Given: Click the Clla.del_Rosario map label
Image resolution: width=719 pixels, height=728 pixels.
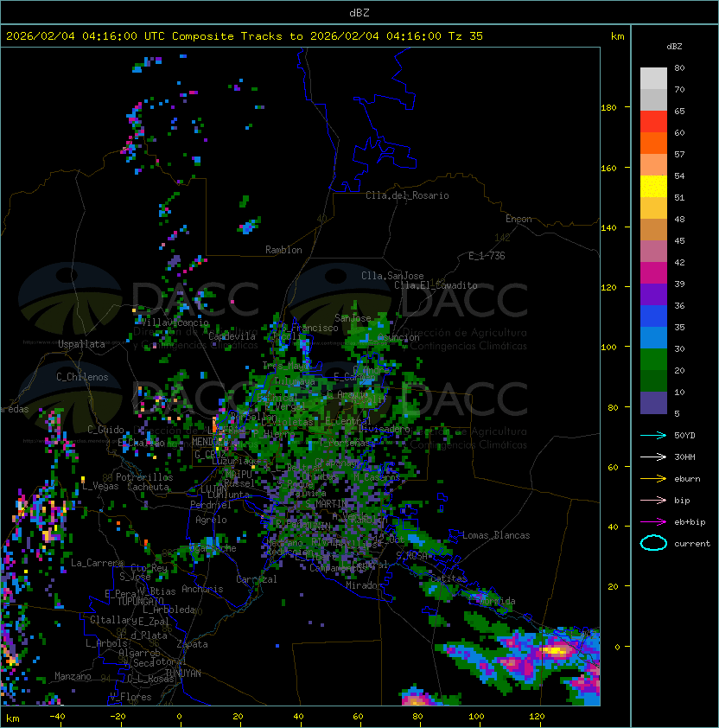Looking at the screenshot, I should coord(407,195).
